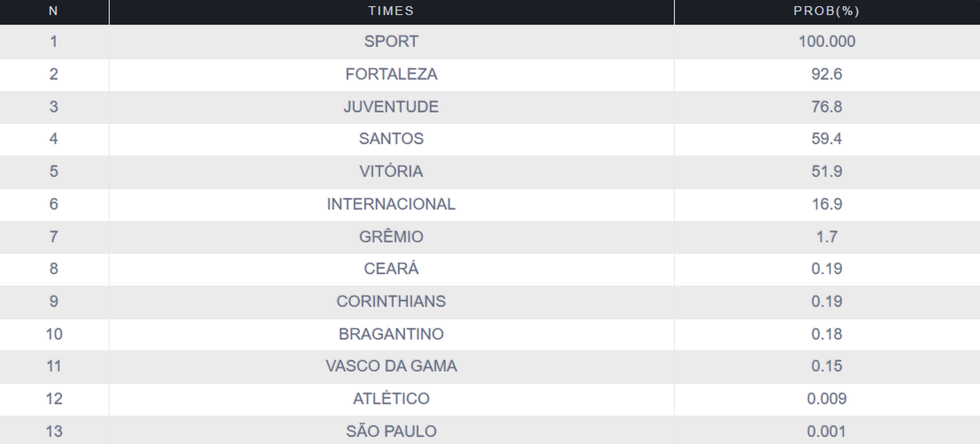Click the VITÓRIA team name

(391, 172)
